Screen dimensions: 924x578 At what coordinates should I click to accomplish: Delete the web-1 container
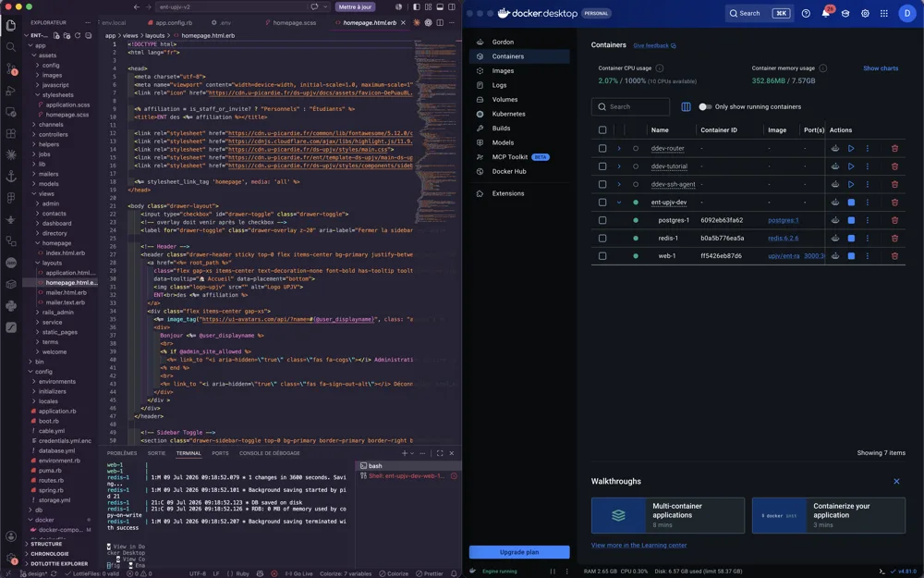(x=894, y=256)
